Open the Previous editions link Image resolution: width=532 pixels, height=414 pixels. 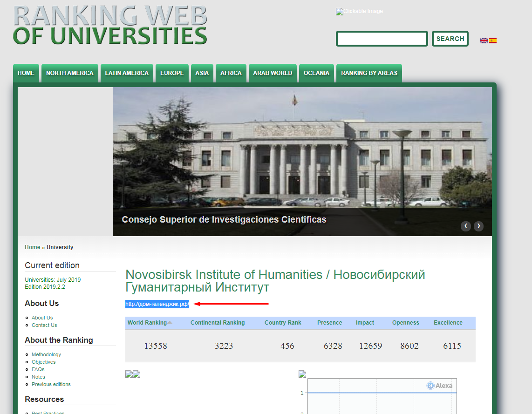pos(51,384)
